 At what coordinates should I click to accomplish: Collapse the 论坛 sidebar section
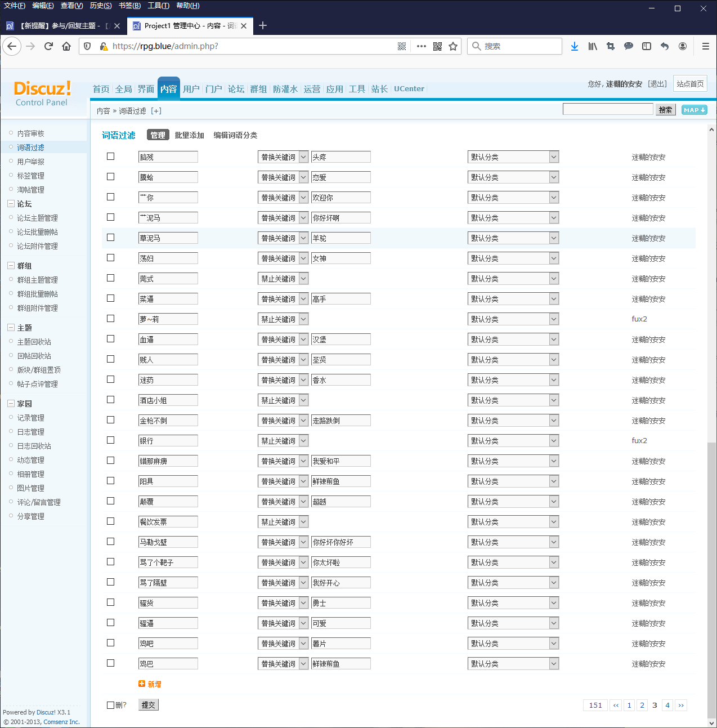(x=11, y=204)
